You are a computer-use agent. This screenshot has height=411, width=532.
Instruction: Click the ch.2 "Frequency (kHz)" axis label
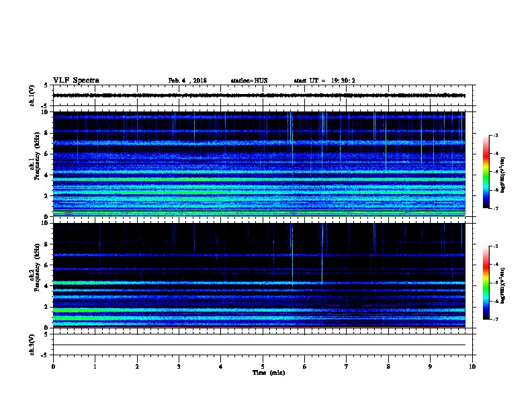(x=37, y=267)
